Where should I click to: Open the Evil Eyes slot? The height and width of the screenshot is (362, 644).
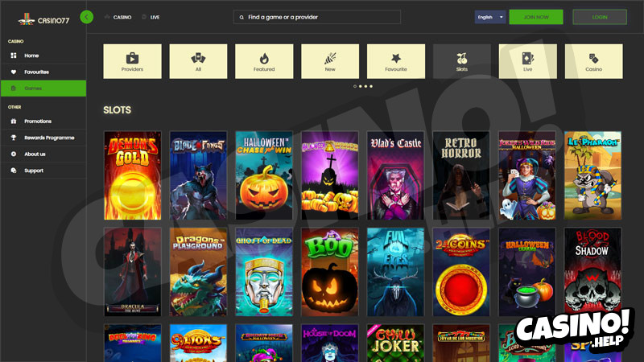(x=395, y=272)
